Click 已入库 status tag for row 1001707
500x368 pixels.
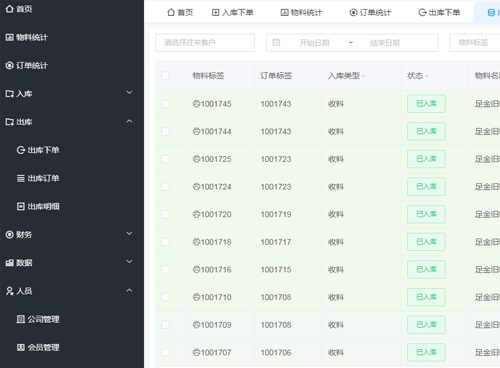pyautogui.click(x=426, y=352)
